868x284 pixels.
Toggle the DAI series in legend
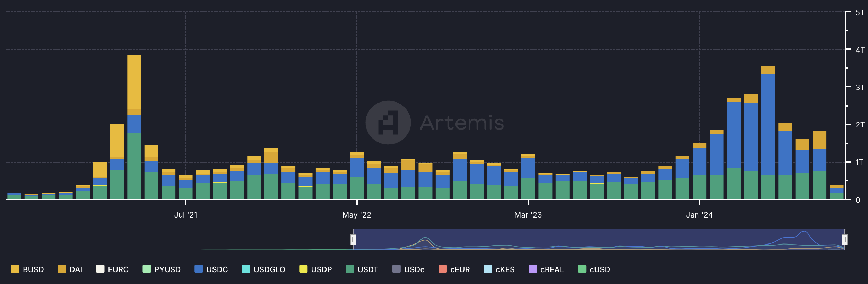coord(70,269)
